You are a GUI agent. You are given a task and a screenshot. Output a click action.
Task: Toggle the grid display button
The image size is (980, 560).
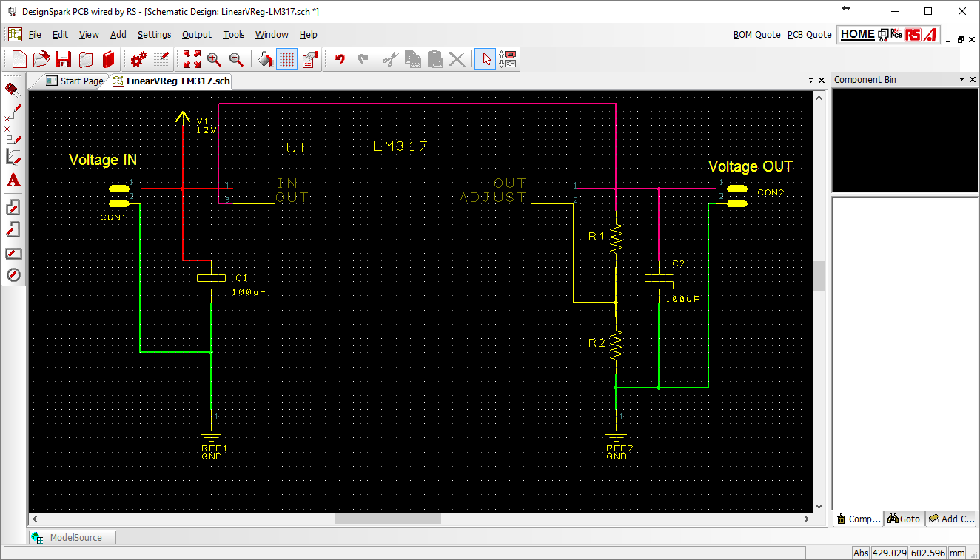[287, 59]
